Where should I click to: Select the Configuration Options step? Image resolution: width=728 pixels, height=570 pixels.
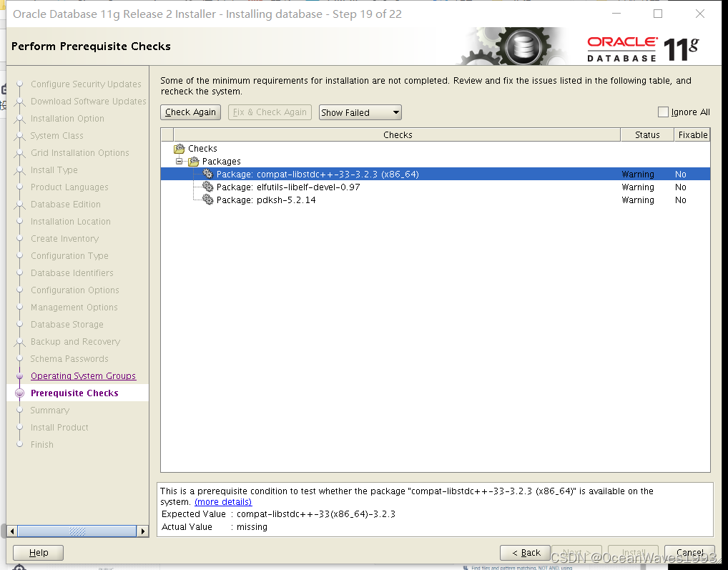point(75,290)
